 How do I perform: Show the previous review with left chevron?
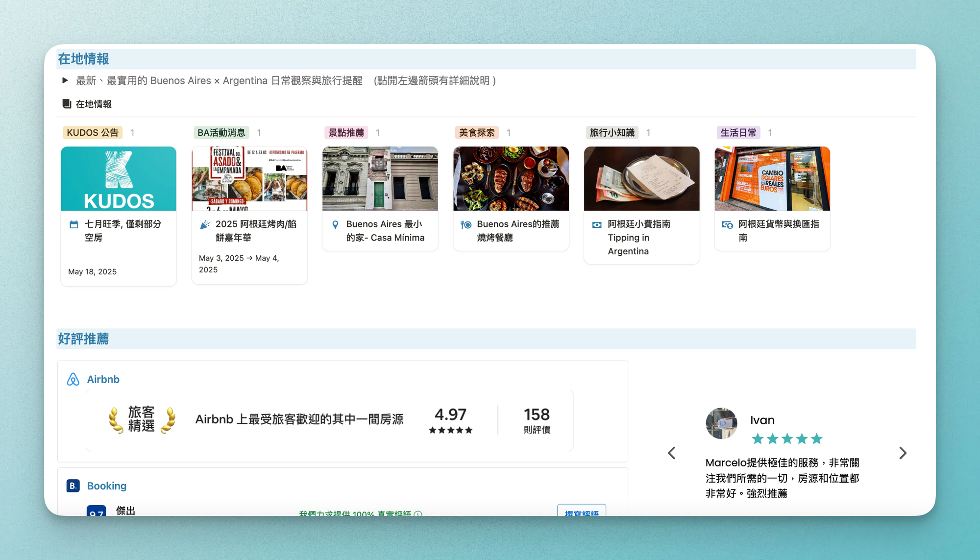click(671, 453)
